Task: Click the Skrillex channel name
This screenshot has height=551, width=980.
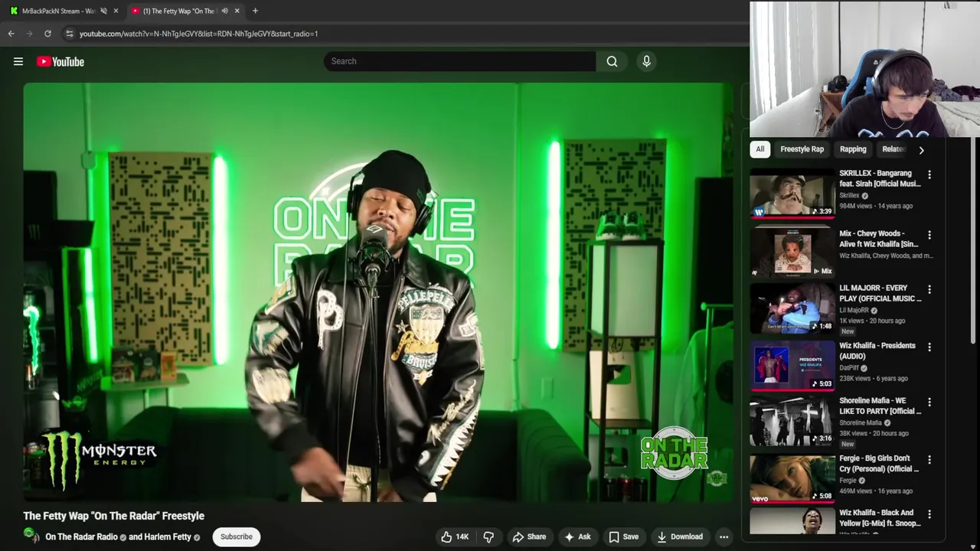Action: tap(849, 195)
